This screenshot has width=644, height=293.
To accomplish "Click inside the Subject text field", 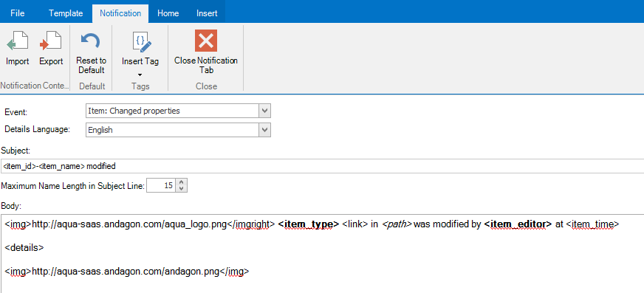I will [x=322, y=166].
